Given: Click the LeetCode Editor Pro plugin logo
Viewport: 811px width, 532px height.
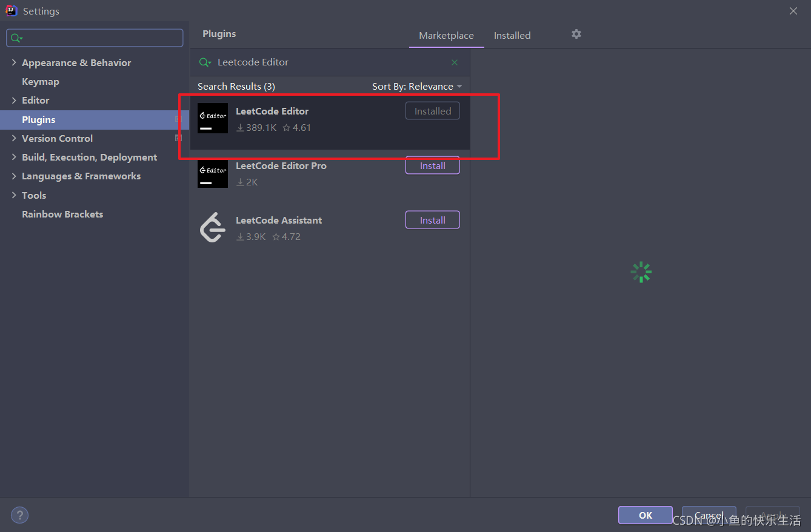Looking at the screenshot, I should (213, 173).
